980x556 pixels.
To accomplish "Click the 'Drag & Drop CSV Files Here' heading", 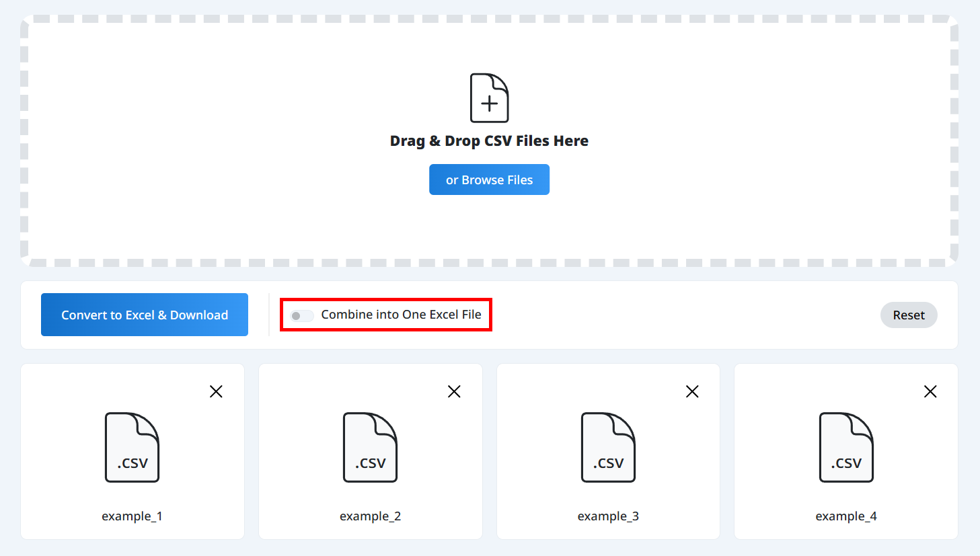I will point(489,141).
